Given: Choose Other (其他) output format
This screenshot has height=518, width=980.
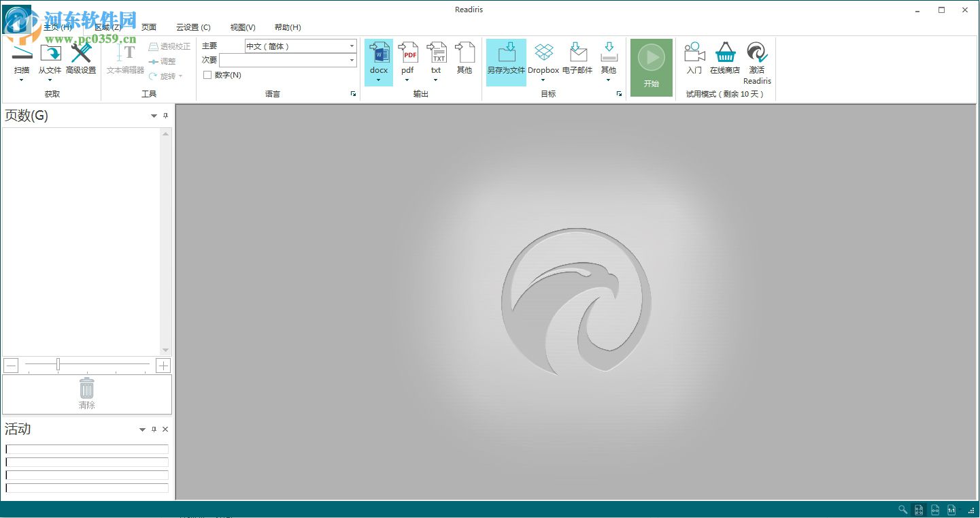Looking at the screenshot, I should click(x=464, y=58).
